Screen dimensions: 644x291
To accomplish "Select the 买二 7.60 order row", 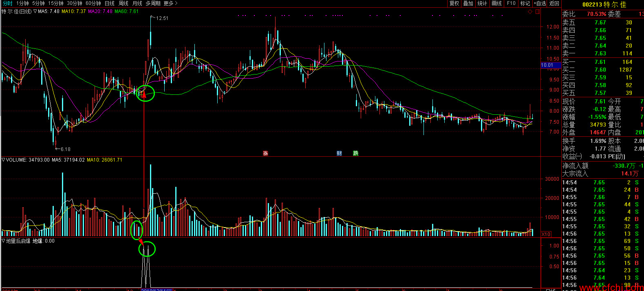I will tap(603, 70).
